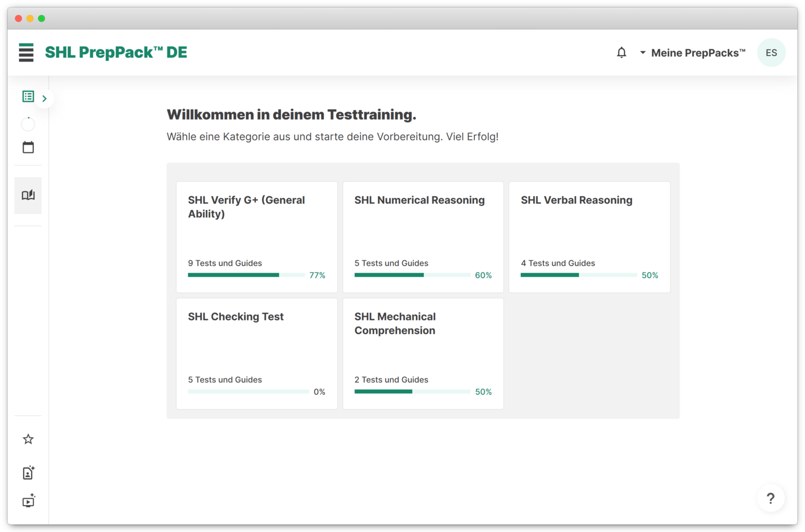Click the 60% progress bar
The image size is (805, 532).
click(x=412, y=275)
